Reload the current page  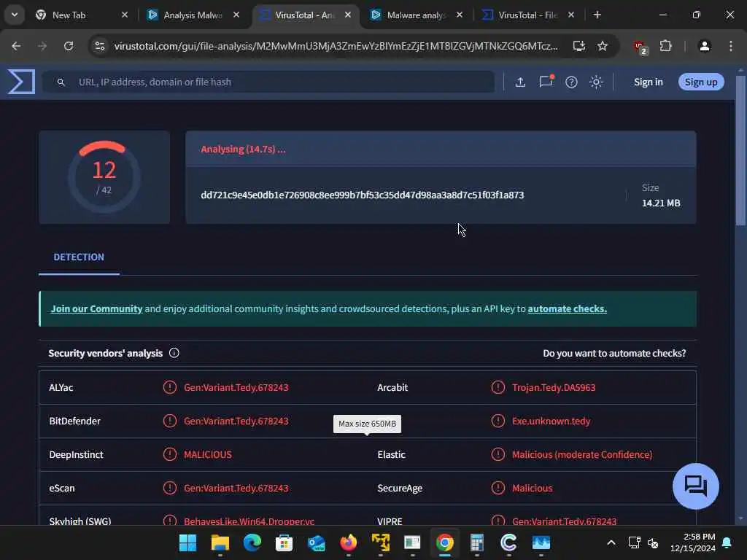point(69,46)
